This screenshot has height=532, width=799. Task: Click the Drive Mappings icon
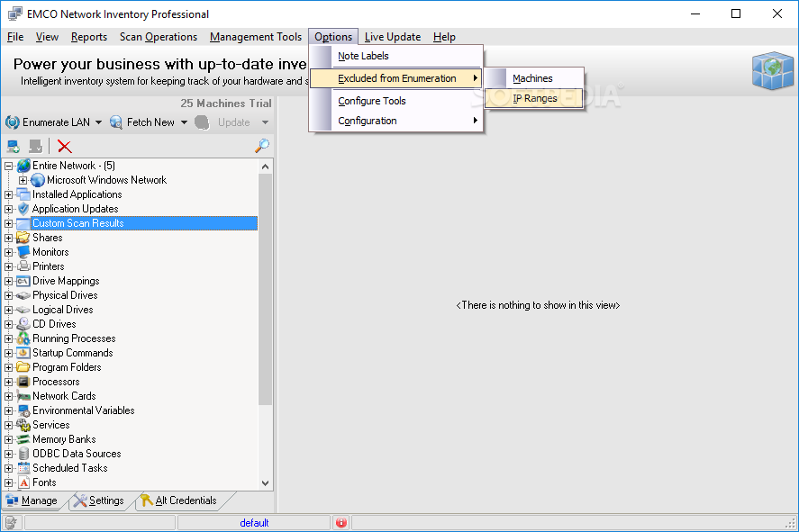coord(23,281)
